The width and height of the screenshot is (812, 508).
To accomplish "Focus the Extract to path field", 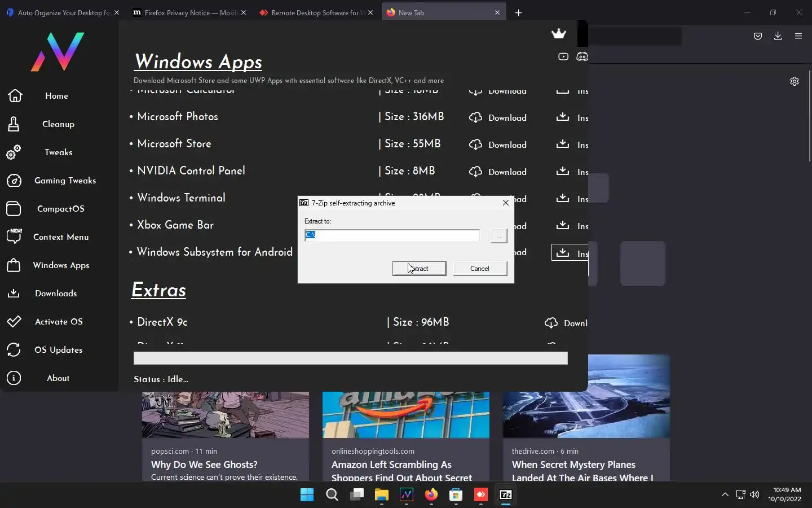I will point(392,235).
